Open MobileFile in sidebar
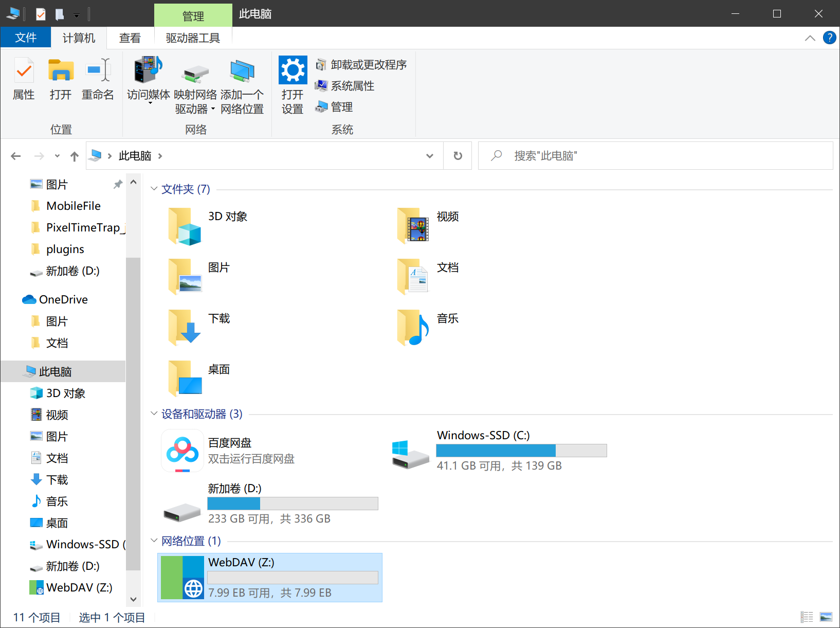Viewport: 840px width, 628px height. pyautogui.click(x=74, y=206)
